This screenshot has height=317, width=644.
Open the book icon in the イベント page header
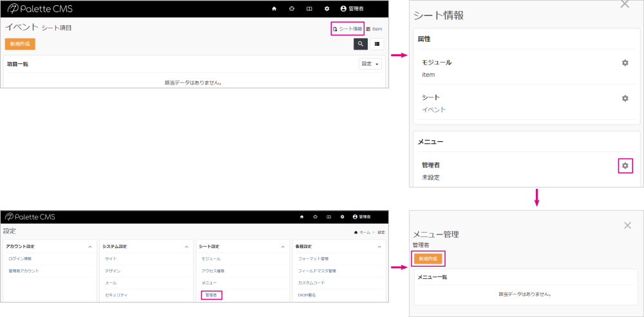[x=309, y=8]
